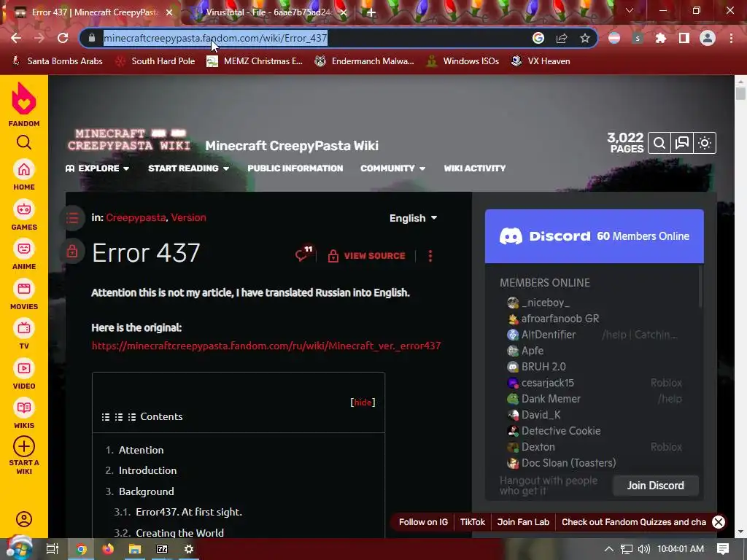Bookmark this page with star icon

coord(585,38)
